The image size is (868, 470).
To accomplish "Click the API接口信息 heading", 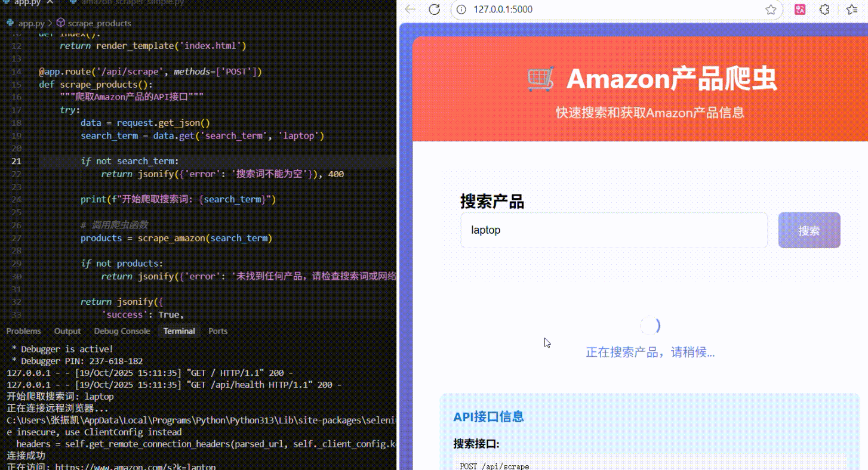I will coord(488,417).
